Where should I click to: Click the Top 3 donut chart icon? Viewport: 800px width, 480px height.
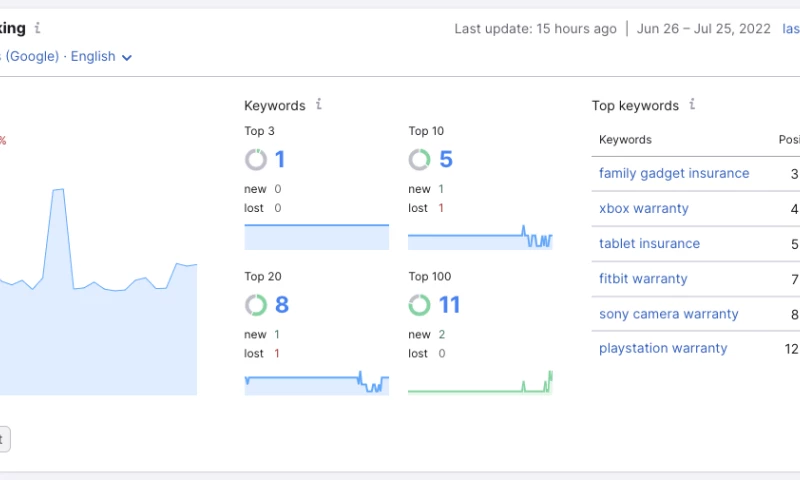(256, 160)
